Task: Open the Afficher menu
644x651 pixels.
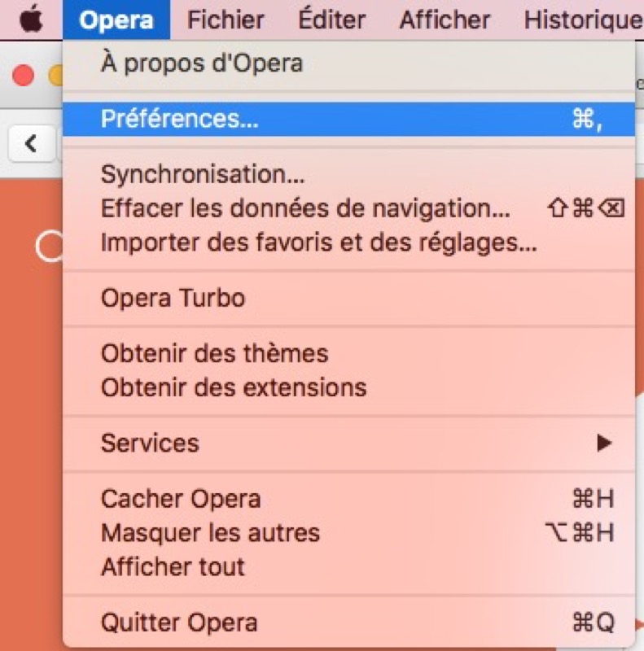Action: click(x=445, y=20)
